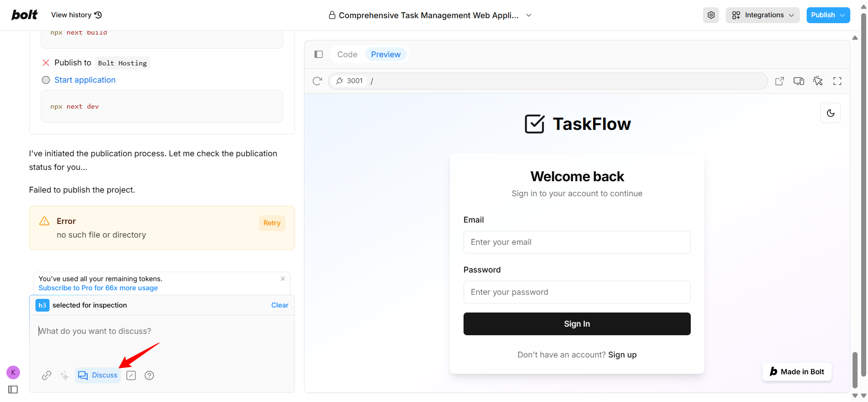This screenshot has height=402, width=868.
Task: Toggle dark mode in TaskFlow preview
Action: (x=830, y=113)
